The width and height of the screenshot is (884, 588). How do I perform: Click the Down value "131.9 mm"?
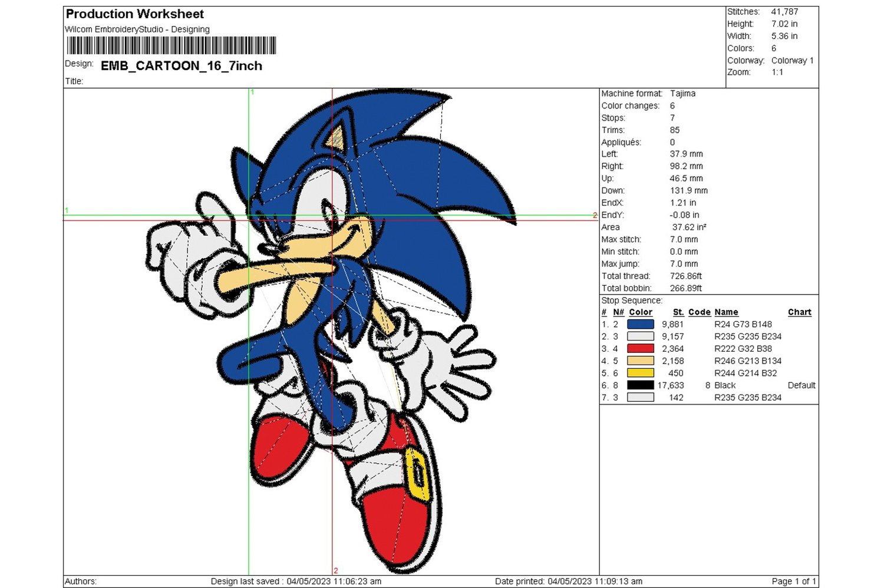click(689, 191)
